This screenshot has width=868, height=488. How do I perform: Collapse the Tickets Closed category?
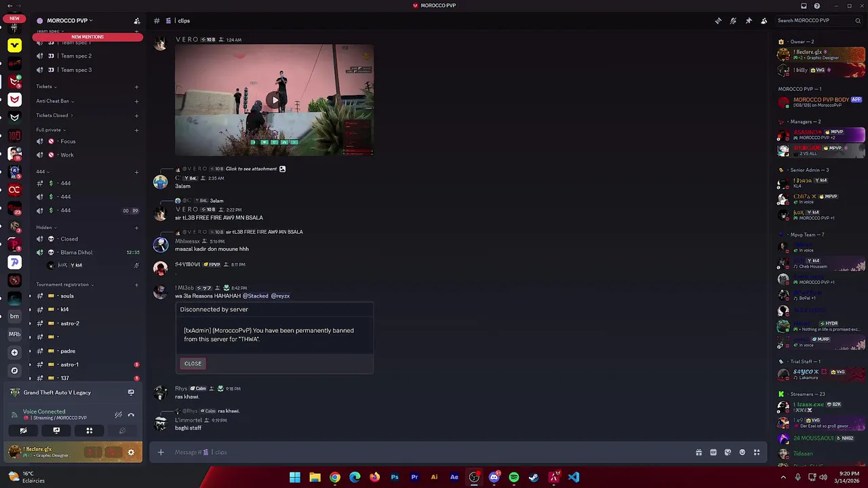point(54,115)
